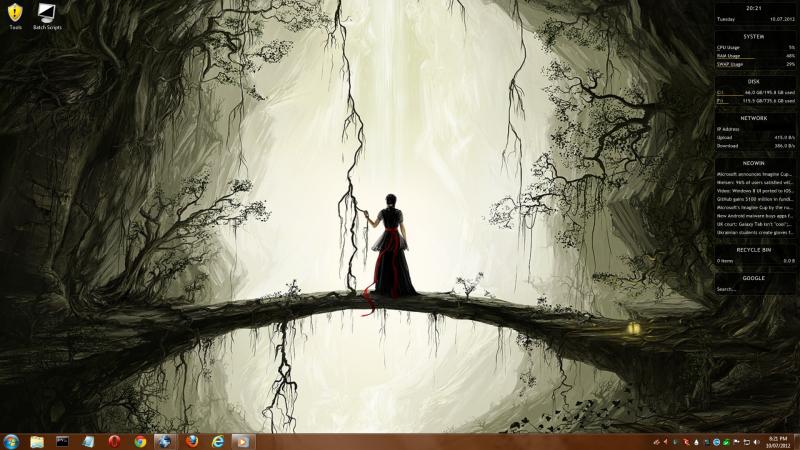
Task: Click the NEOWIN feed header
Action: pos(754,163)
